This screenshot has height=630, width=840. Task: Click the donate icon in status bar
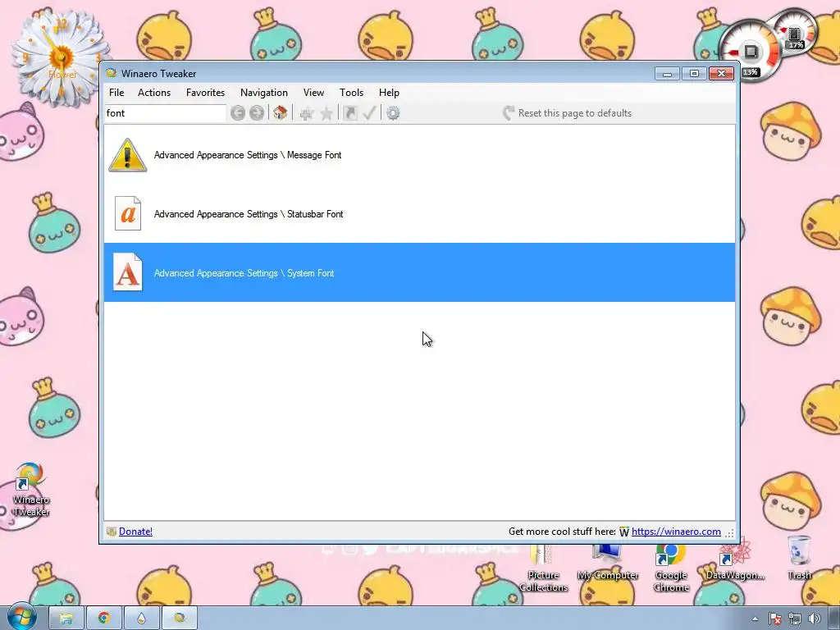[112, 532]
